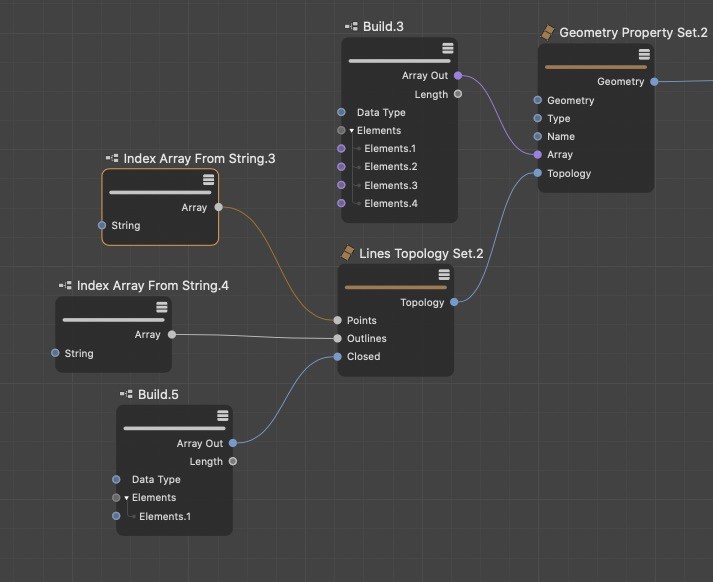Click Array Out port on Build.5
The height and width of the screenshot is (582, 713).
click(x=233, y=442)
